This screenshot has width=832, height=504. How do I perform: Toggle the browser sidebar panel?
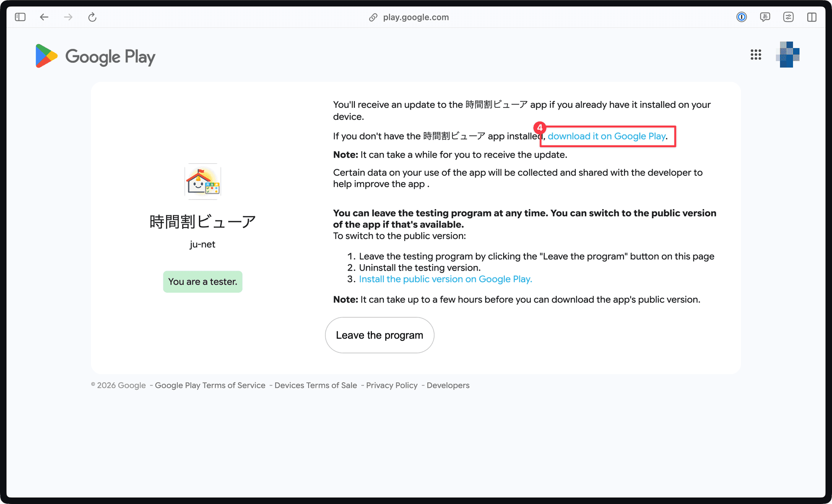point(20,17)
